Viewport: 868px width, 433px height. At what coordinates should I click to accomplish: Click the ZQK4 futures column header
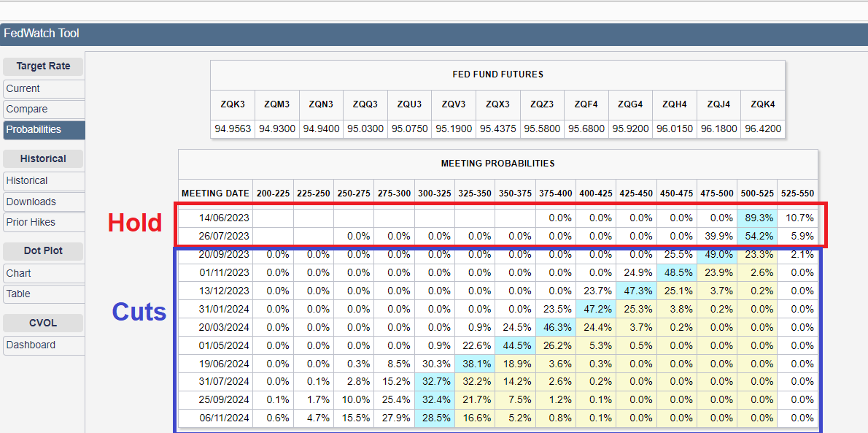764,104
